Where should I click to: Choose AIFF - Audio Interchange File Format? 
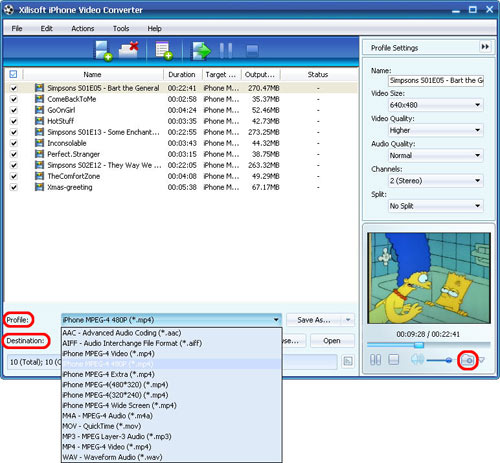tap(171, 343)
